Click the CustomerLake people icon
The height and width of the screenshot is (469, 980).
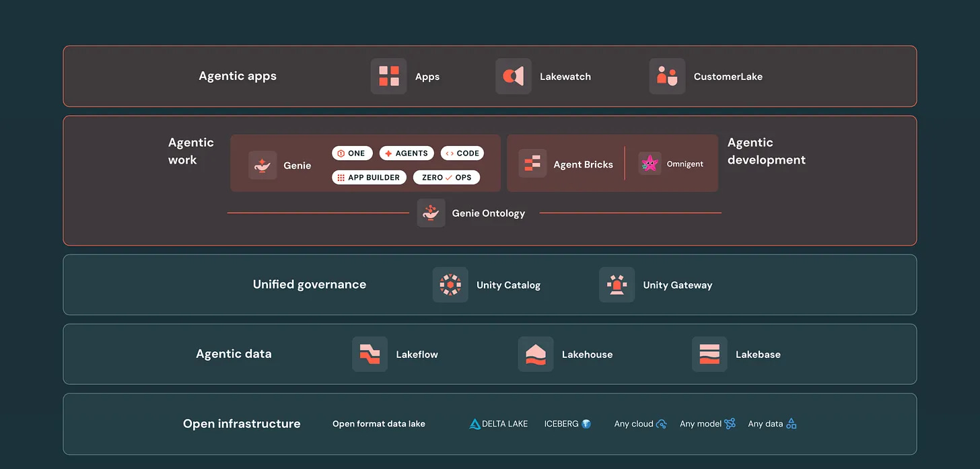[667, 76]
